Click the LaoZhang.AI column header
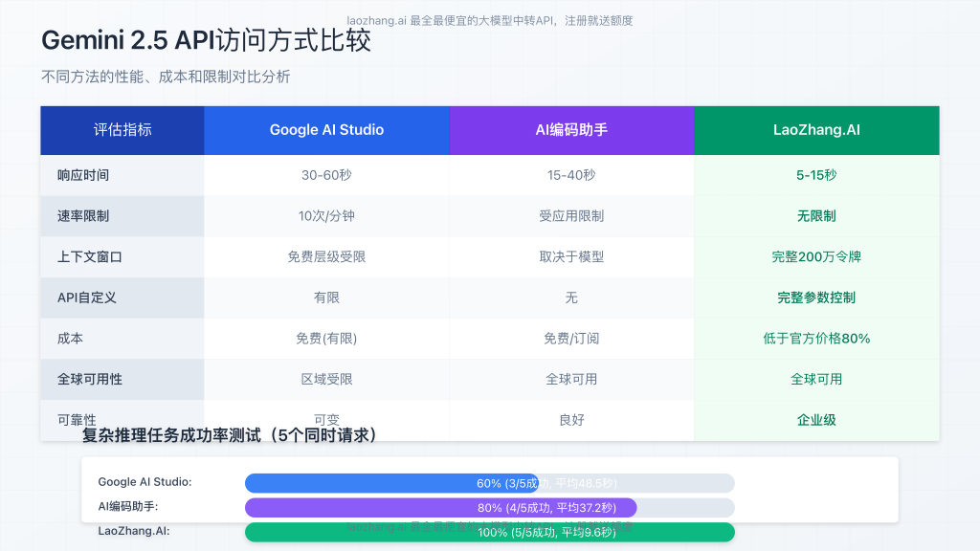 coord(816,130)
